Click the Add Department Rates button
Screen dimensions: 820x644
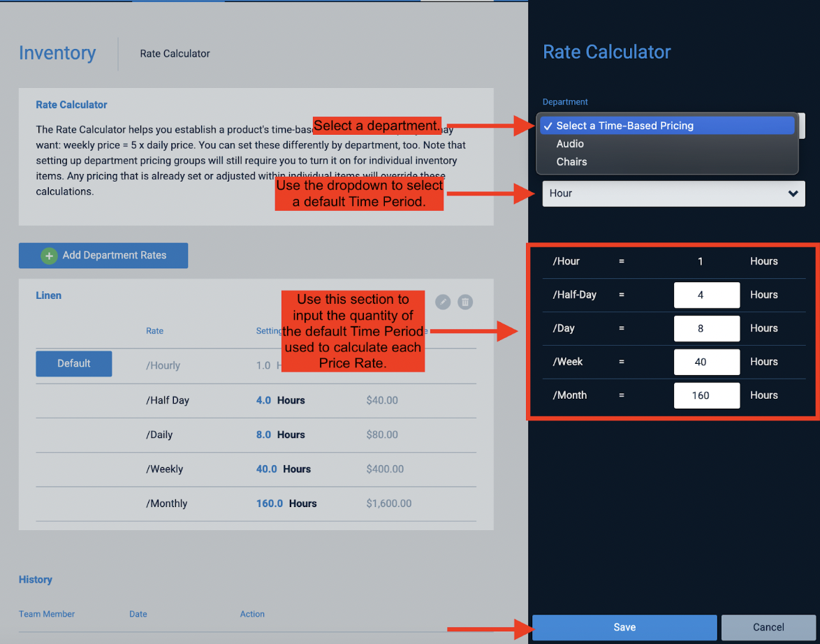tap(103, 256)
